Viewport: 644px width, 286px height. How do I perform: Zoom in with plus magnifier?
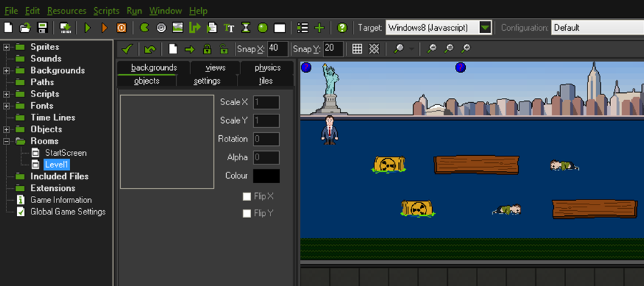click(x=465, y=49)
